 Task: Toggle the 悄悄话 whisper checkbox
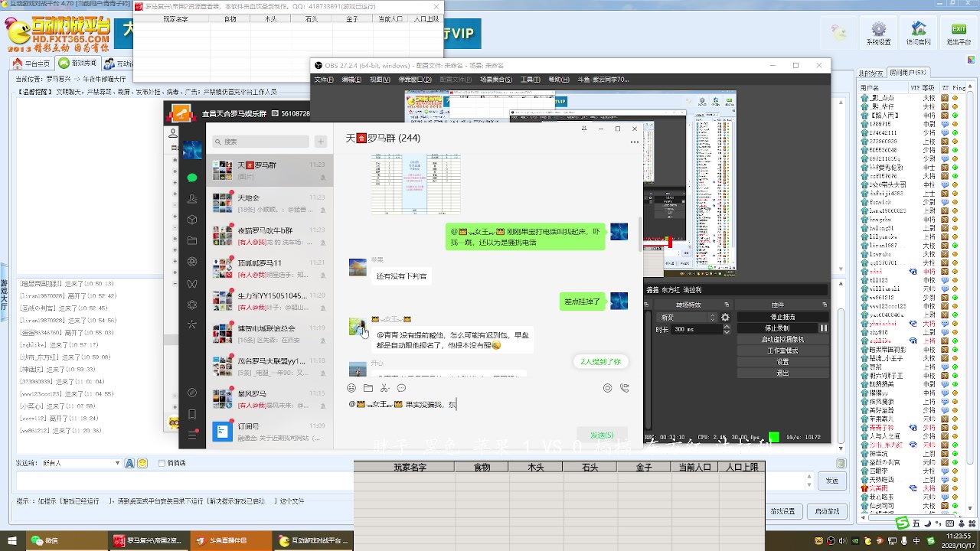(x=160, y=463)
